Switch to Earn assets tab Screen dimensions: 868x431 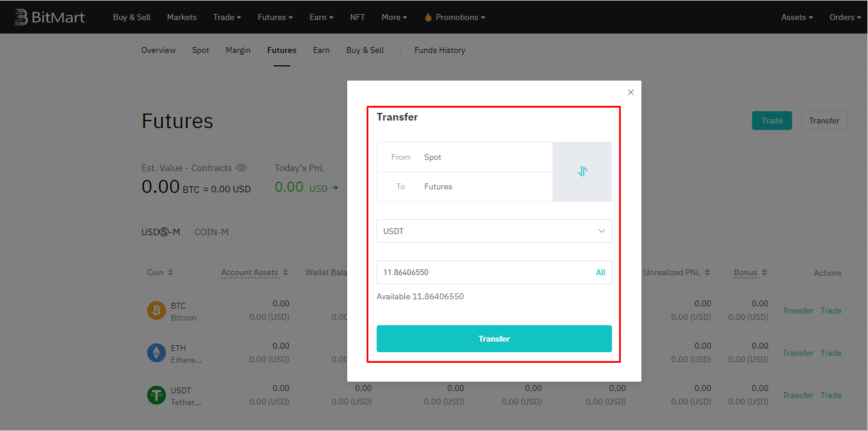point(321,50)
